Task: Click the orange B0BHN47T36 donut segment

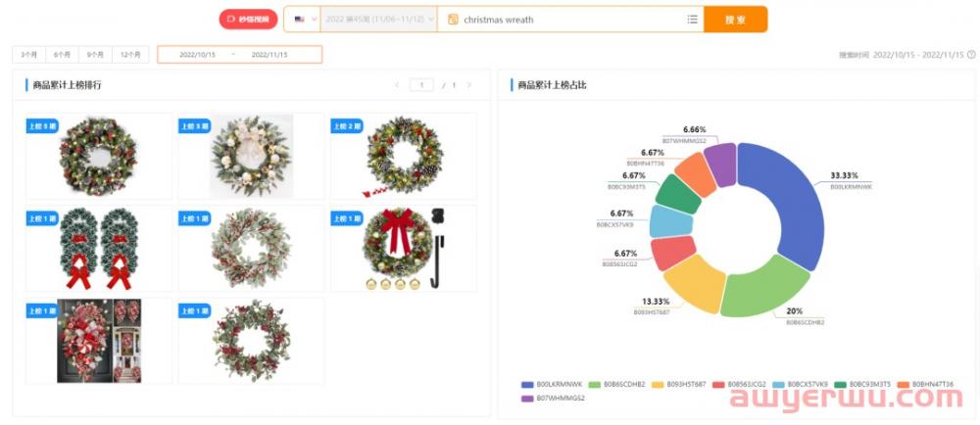Action: coord(696,173)
